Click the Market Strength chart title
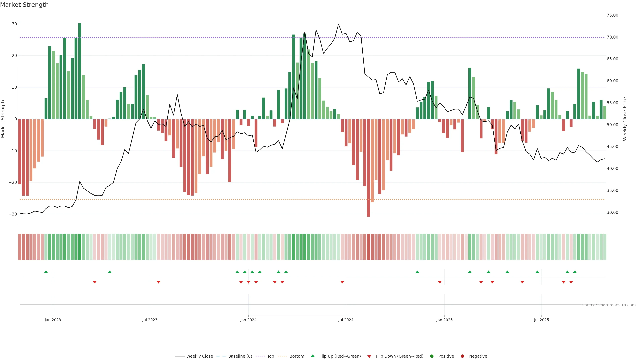The height and width of the screenshot is (362, 644). point(24,5)
